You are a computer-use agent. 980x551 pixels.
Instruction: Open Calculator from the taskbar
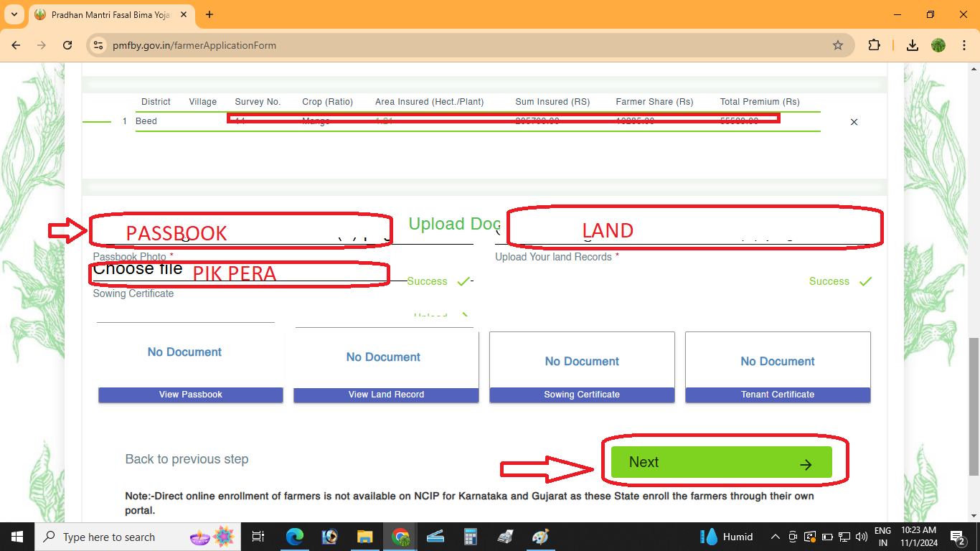pos(471,537)
